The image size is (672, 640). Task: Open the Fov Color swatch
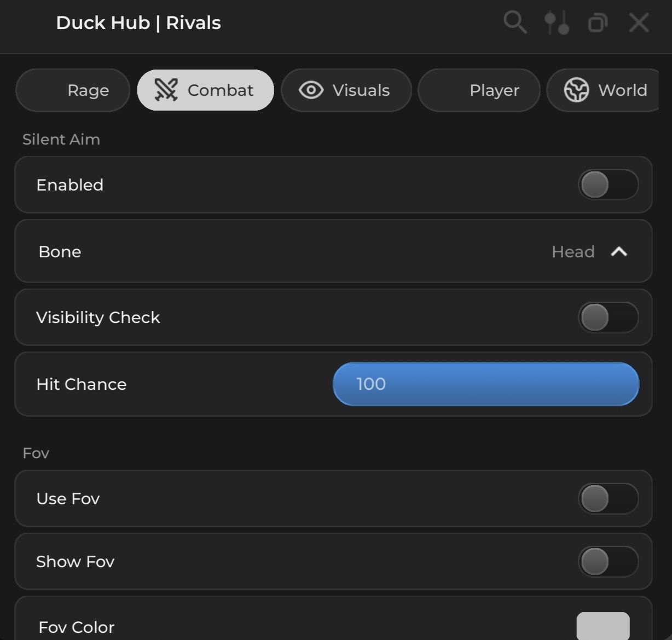[603, 626]
